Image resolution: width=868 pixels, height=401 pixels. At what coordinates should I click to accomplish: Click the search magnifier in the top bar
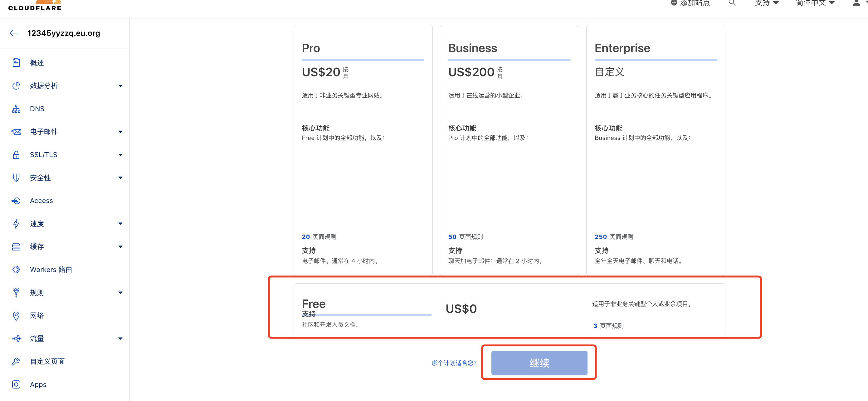732,3
